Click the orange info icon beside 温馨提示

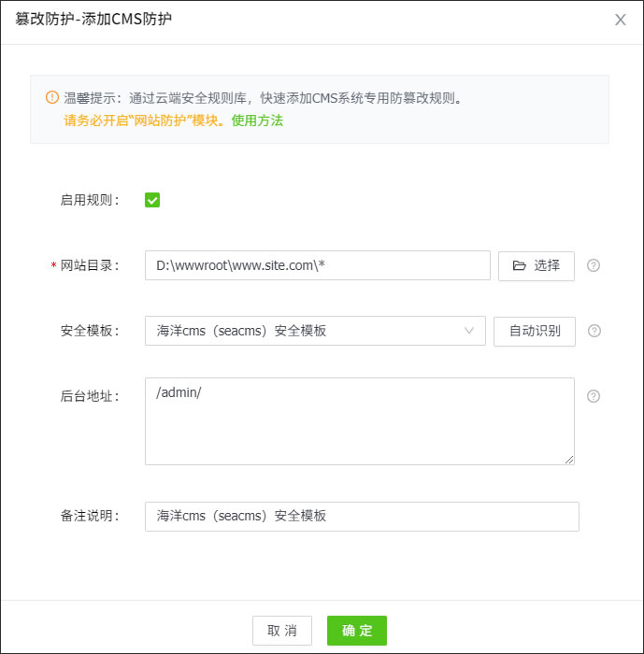pos(52,97)
